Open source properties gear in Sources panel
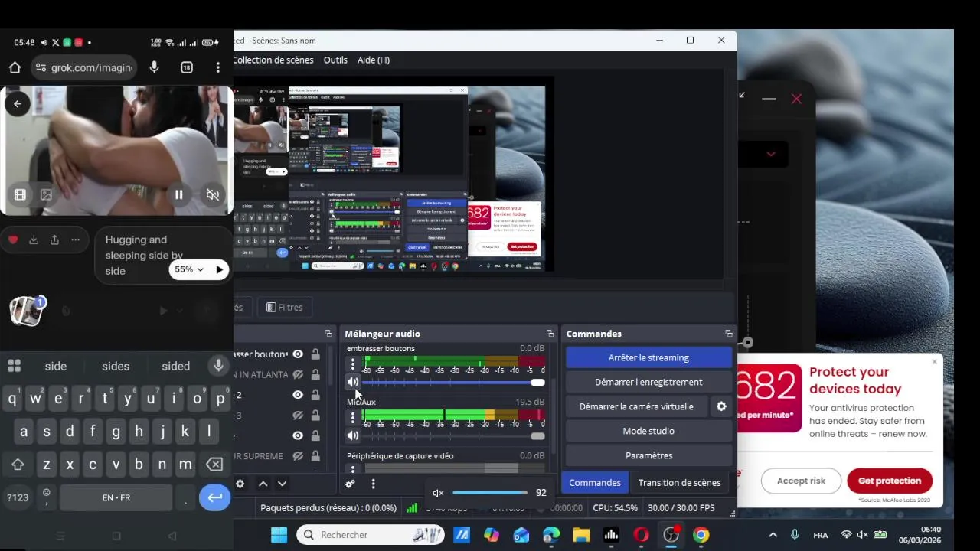Screen dimensions: 980x551 pyautogui.click(x=240, y=484)
